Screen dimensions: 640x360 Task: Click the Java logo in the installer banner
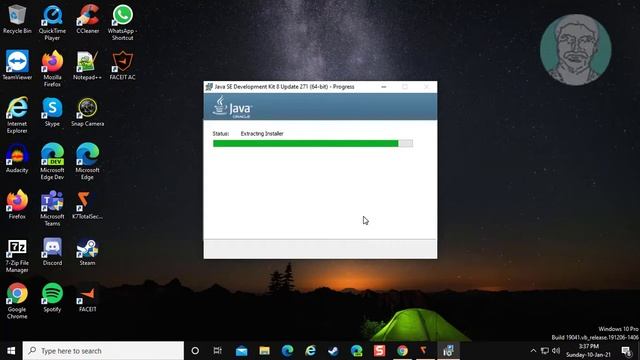(232, 107)
